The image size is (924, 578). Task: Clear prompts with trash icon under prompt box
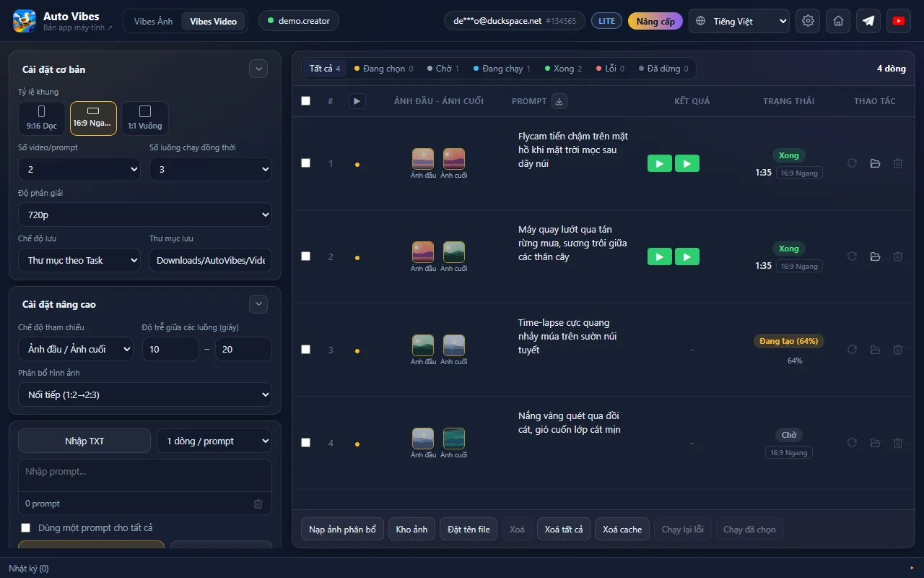258,504
